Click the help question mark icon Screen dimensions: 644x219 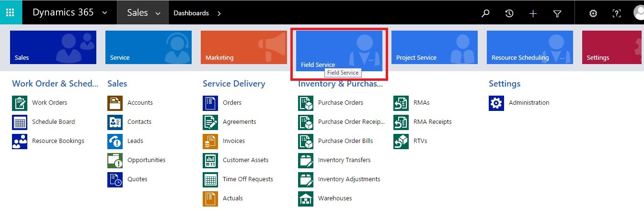coord(617,13)
